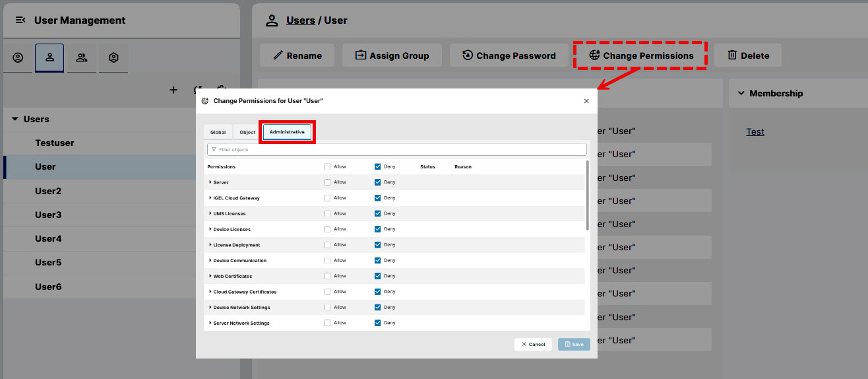Image resolution: width=868 pixels, height=379 pixels.
Task: Check Allow for Server permission
Action: (328, 182)
